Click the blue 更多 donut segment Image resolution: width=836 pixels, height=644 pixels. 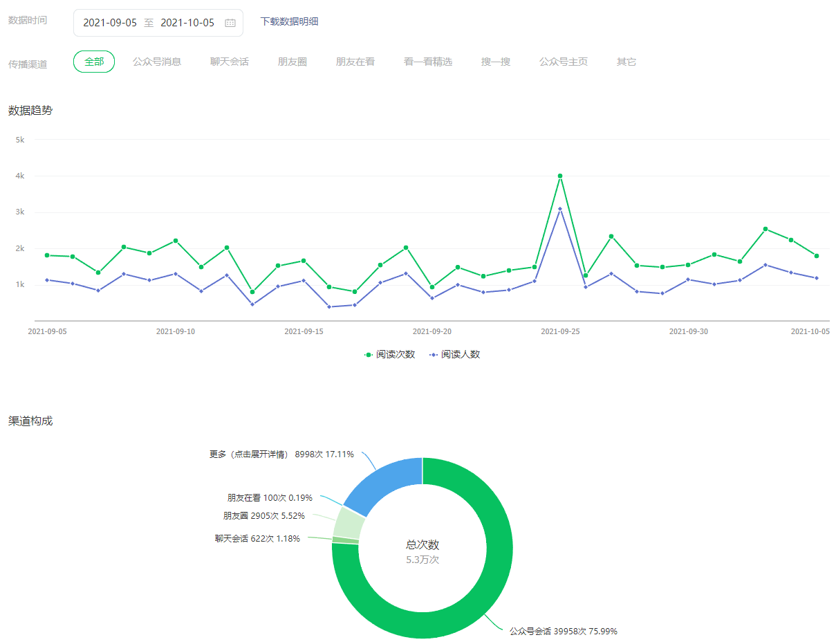[384, 484]
